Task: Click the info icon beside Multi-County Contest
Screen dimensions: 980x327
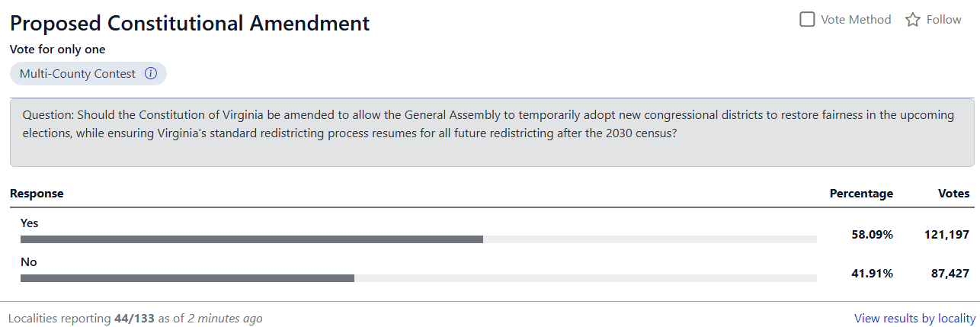Action: click(151, 74)
